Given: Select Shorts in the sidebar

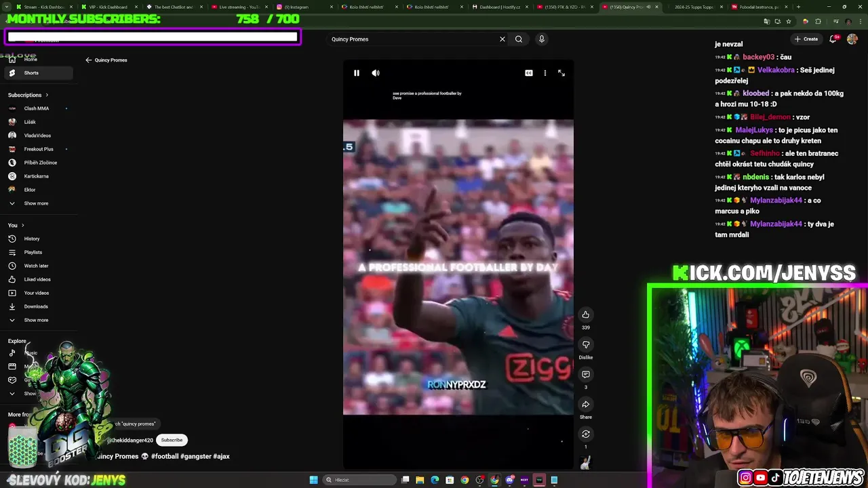Looking at the screenshot, I should 37,73.
